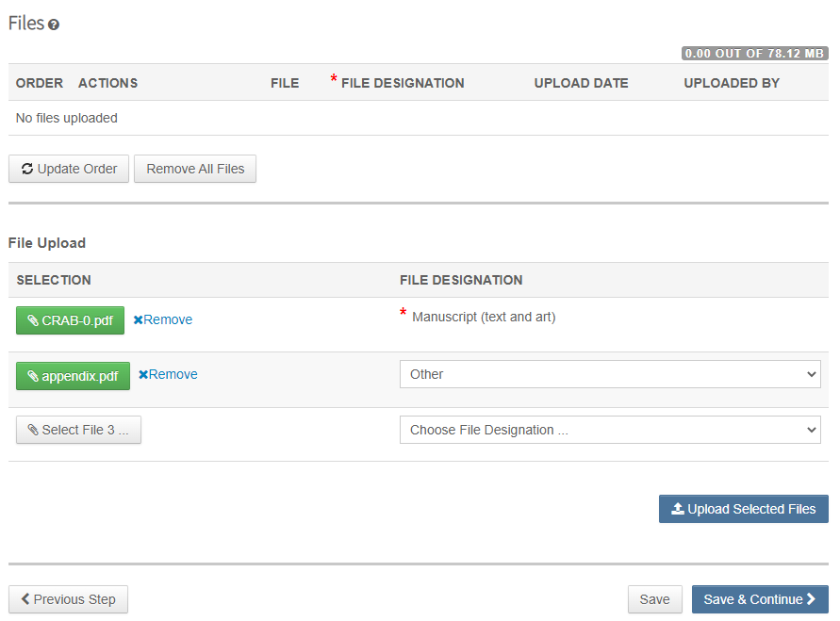Click the File Upload section heading

47,243
